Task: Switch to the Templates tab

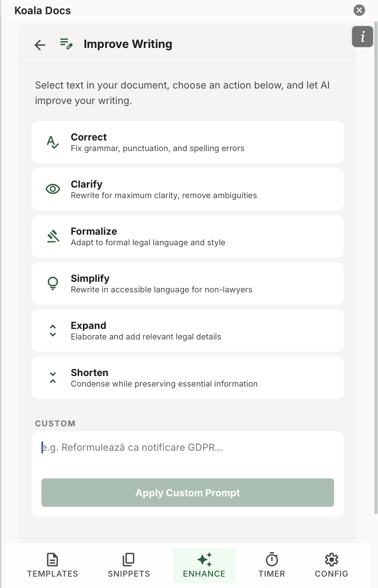Action: (x=52, y=565)
